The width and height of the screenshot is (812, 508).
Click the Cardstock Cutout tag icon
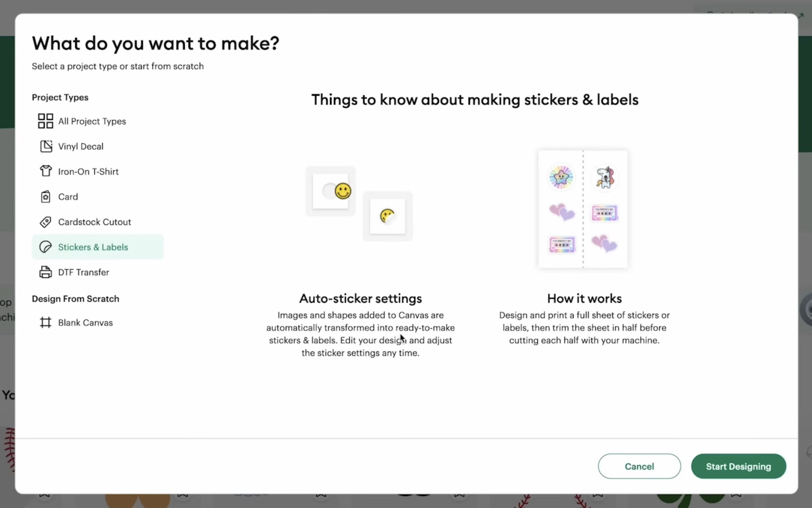(x=46, y=222)
